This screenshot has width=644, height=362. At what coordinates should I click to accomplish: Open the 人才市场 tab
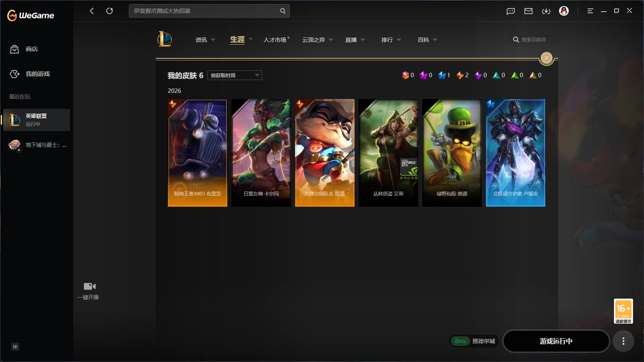coord(275,40)
